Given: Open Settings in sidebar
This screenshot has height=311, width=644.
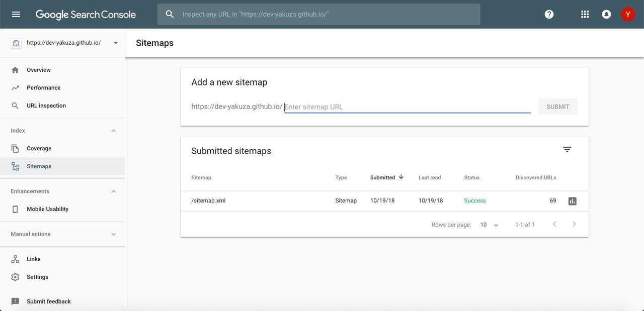Looking at the screenshot, I should 37,277.
